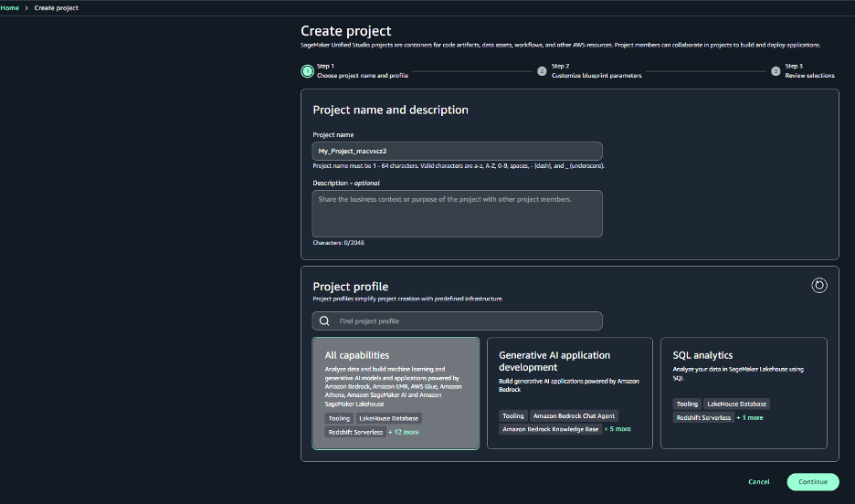Choose Generative AI application development profile
Viewport: 855px width, 504px height.
pos(569,393)
